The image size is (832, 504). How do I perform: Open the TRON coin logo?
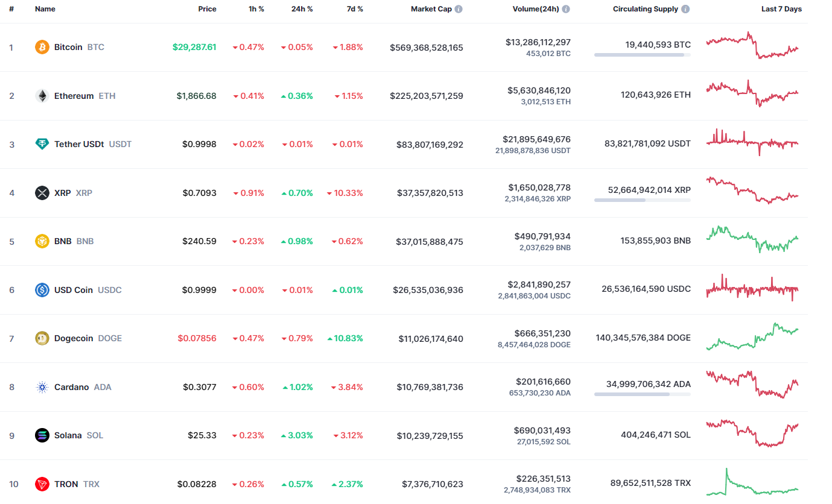click(41, 484)
